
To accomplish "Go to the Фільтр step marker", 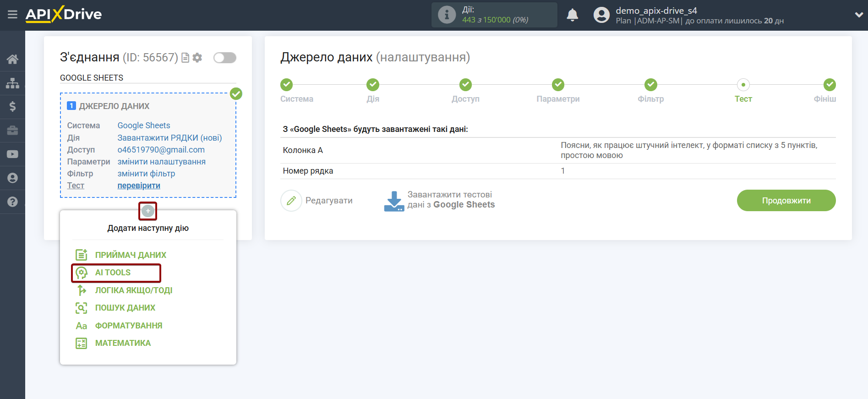I will 650,85.
